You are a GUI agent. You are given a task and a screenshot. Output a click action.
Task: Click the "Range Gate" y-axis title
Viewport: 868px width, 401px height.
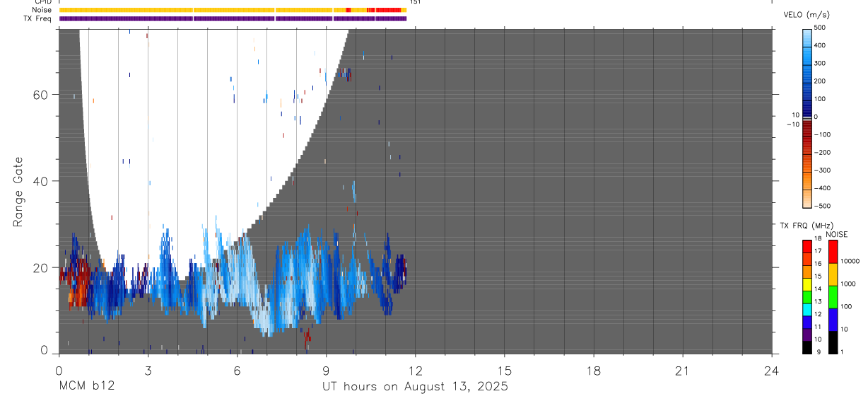pos(20,192)
